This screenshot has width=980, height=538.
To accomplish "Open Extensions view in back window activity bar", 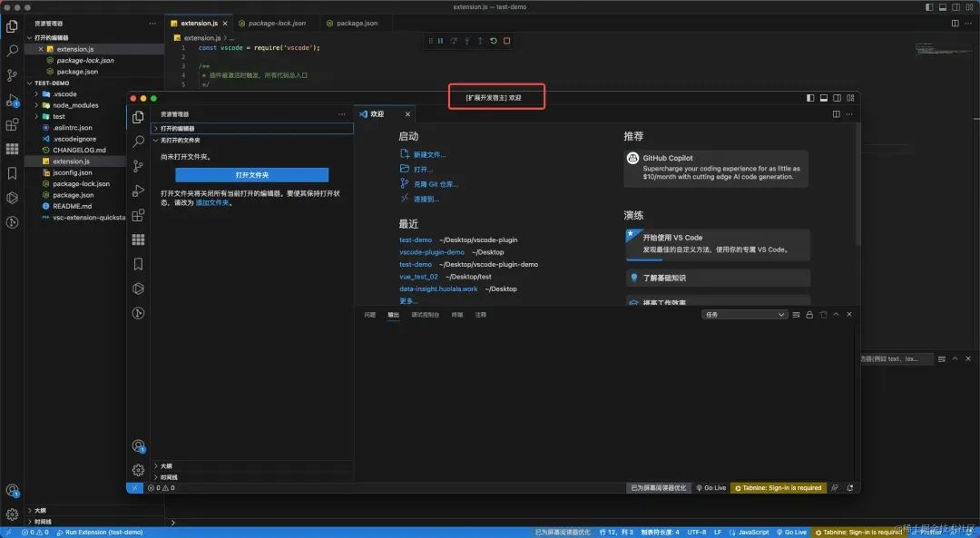I will tap(12, 124).
